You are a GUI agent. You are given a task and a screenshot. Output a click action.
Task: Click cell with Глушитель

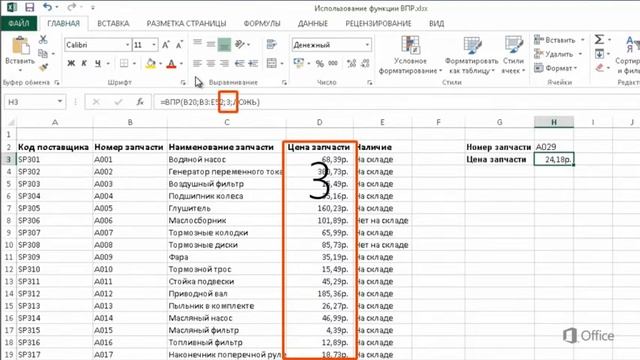(x=227, y=208)
